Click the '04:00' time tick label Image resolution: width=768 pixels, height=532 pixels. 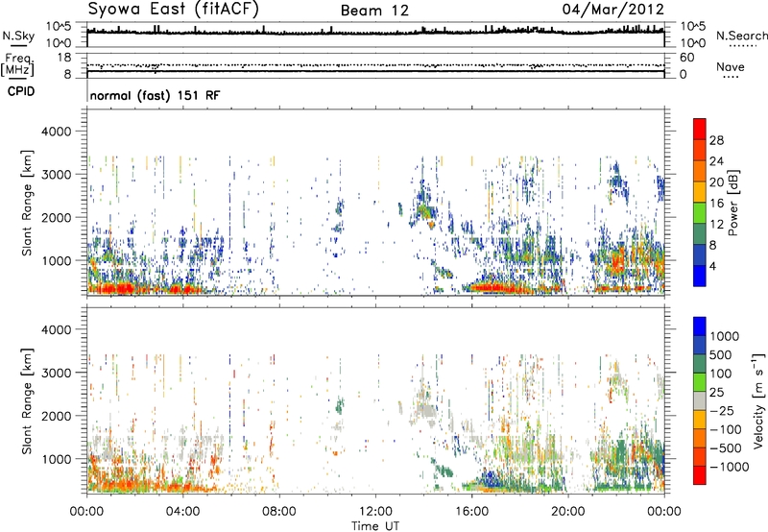(182, 512)
